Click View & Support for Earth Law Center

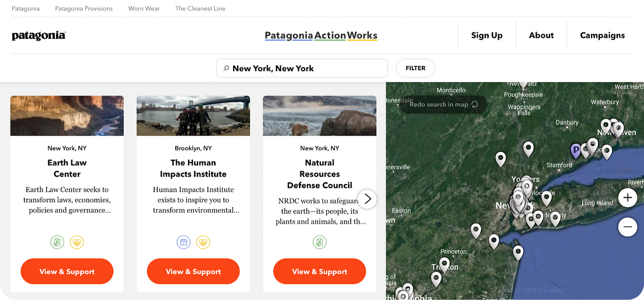point(67,271)
